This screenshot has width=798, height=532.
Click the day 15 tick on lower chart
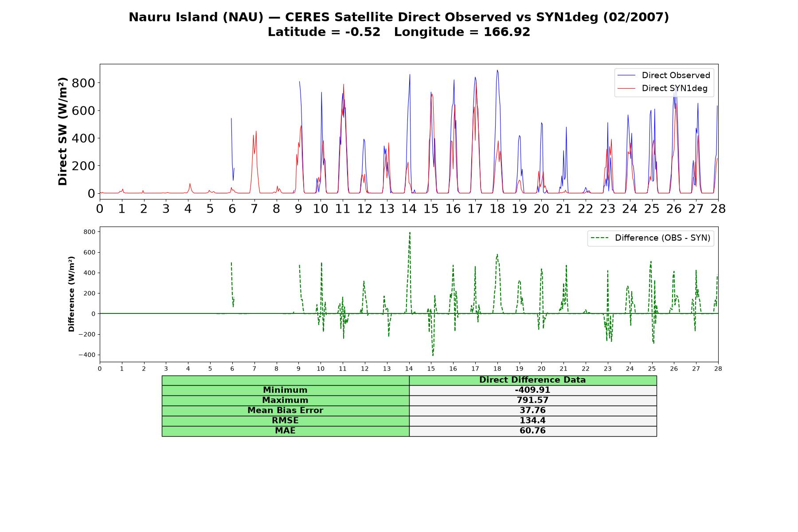431,368
